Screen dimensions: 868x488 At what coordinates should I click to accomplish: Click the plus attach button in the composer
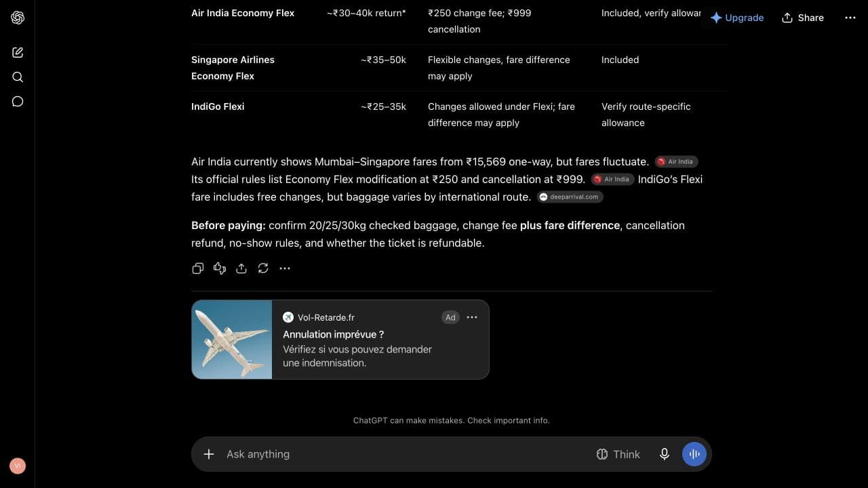point(209,454)
